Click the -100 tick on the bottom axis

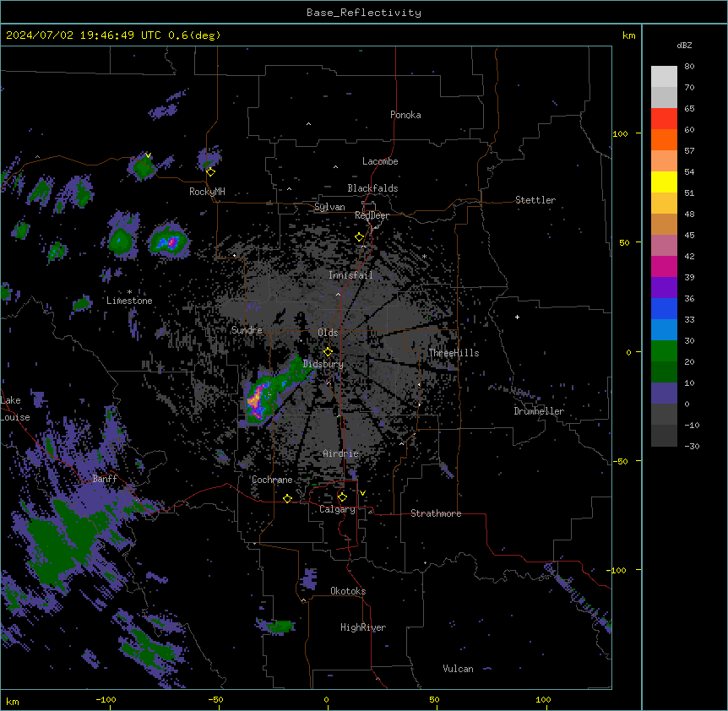[106, 699]
